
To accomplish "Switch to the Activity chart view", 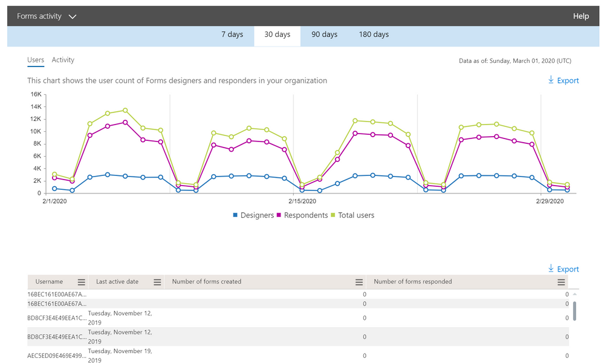I will (63, 60).
